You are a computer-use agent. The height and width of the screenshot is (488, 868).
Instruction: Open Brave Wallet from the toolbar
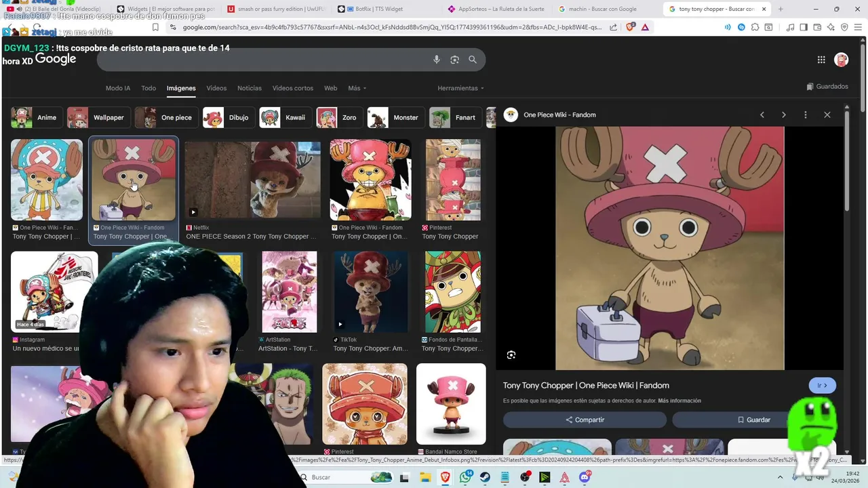[817, 27]
